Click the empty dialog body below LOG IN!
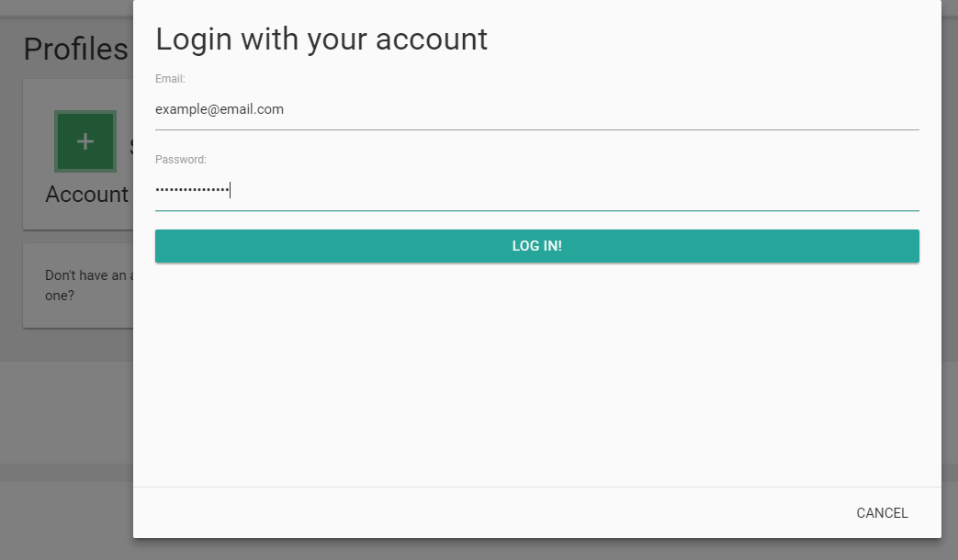This screenshot has height=560, width=958. tap(537, 375)
